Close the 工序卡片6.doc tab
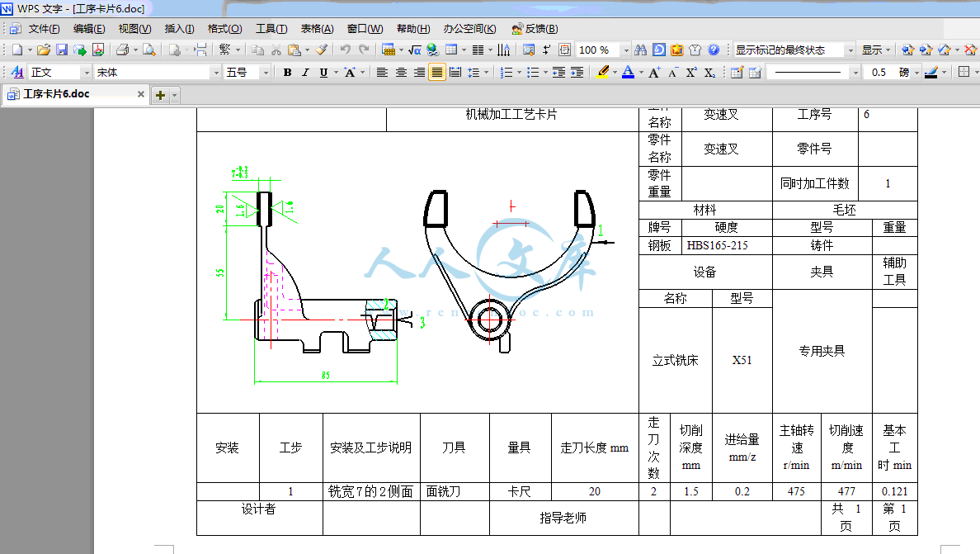Image resolution: width=980 pixels, height=554 pixels. (x=140, y=94)
